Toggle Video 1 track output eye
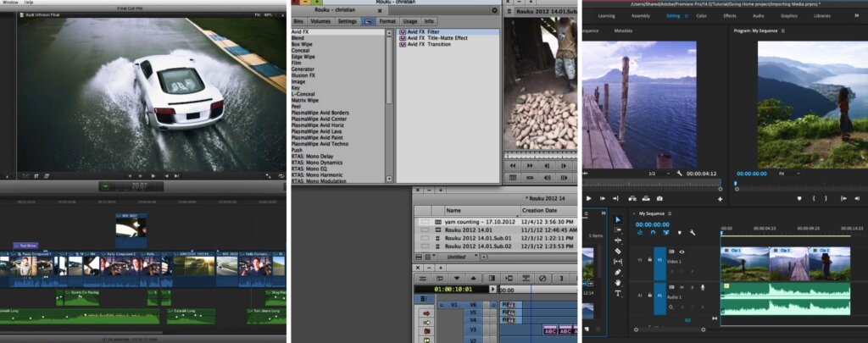 pyautogui.click(x=682, y=252)
